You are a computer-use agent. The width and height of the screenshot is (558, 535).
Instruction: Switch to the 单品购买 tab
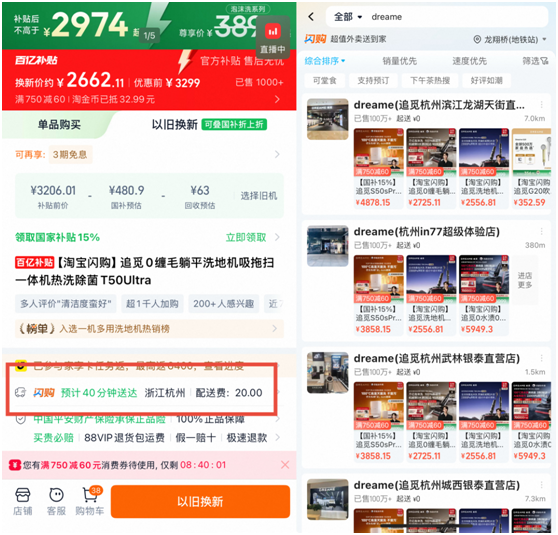point(59,124)
